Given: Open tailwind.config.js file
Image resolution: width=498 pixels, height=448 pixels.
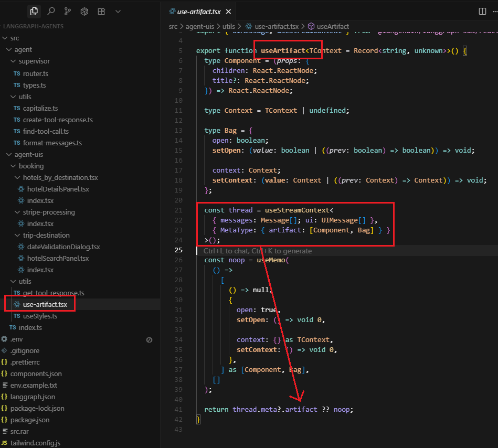Looking at the screenshot, I should (x=35, y=443).
